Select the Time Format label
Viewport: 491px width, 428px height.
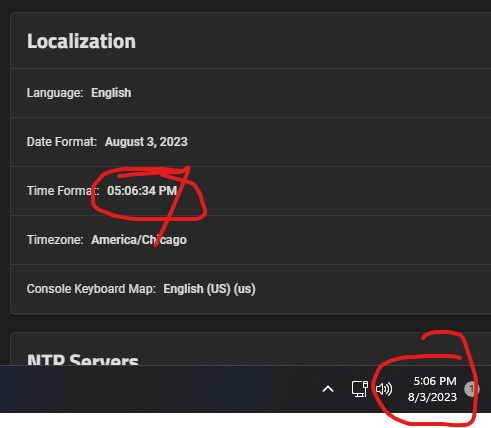pyautogui.click(x=63, y=191)
